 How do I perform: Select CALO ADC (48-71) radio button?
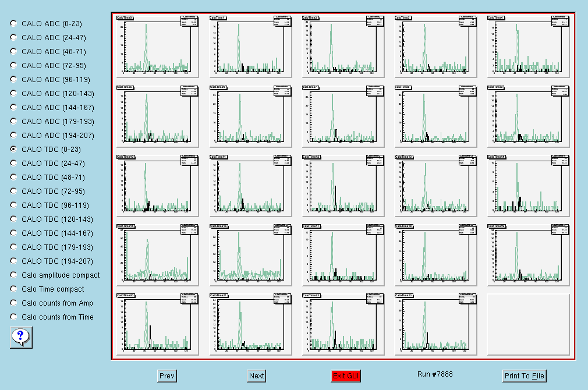[x=13, y=51]
